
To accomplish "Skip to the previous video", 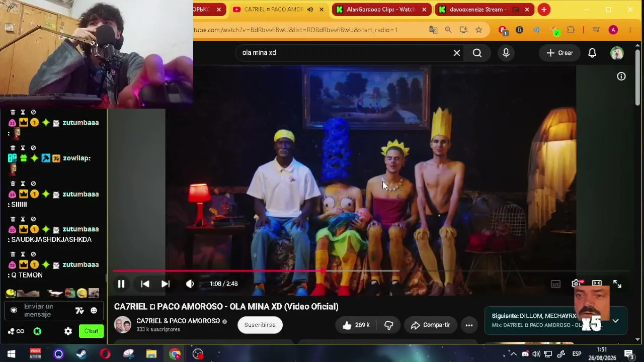I will coord(145,284).
